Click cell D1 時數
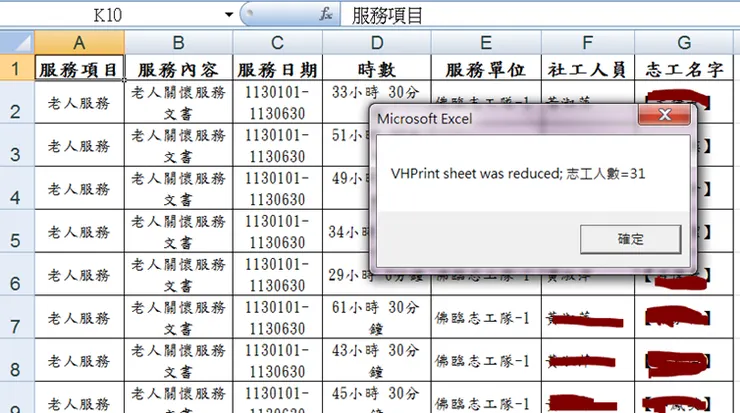Image resolution: width=740 pixels, height=413 pixels. [377, 68]
